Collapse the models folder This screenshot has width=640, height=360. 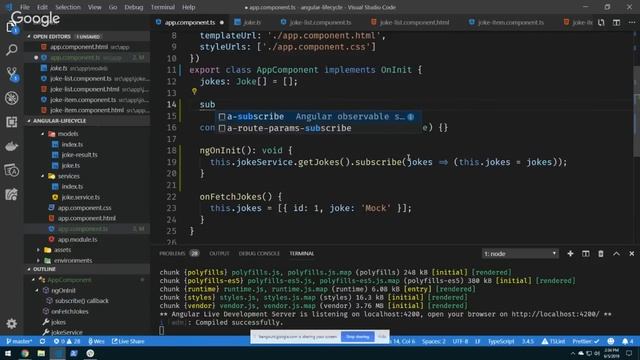tap(42, 134)
